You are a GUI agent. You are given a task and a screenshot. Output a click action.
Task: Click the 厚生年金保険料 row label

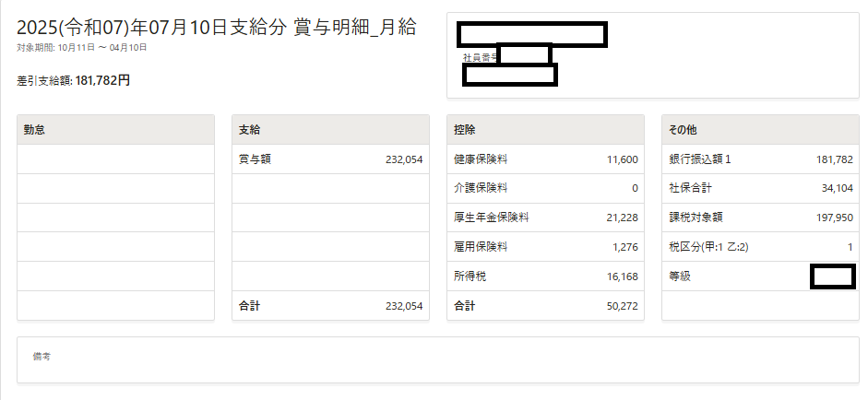(491, 218)
